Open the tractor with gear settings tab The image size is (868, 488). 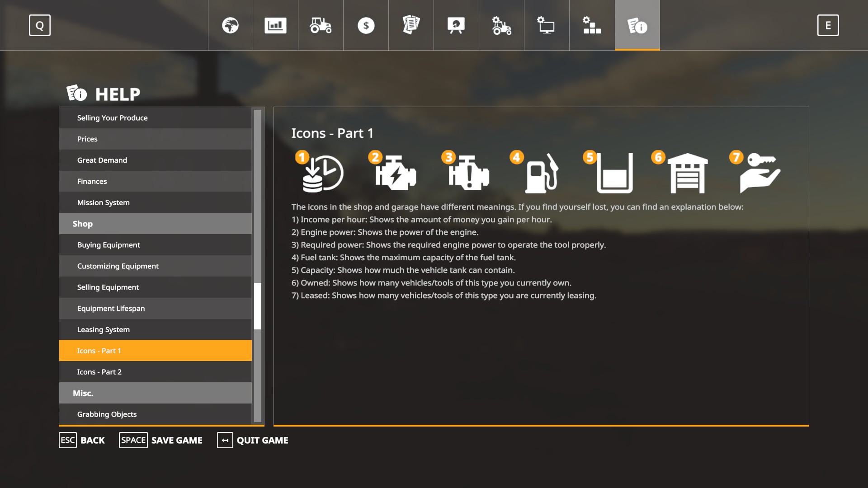501,25
